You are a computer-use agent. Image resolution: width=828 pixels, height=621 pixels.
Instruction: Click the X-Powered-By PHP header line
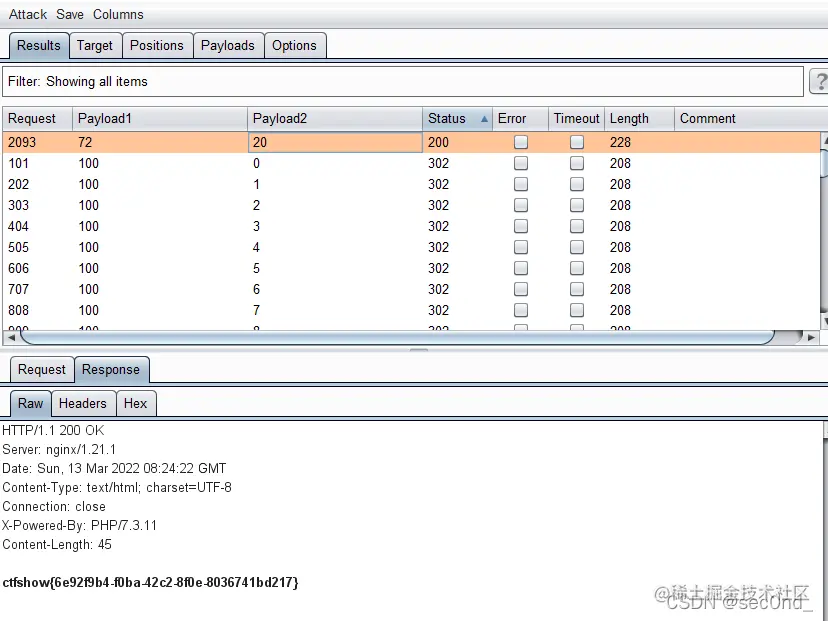pos(80,525)
